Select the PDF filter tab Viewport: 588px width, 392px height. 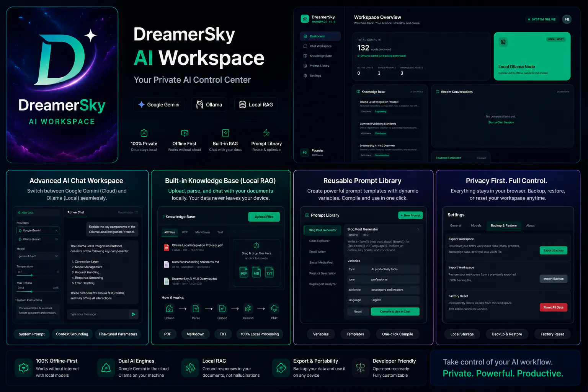coord(185,232)
